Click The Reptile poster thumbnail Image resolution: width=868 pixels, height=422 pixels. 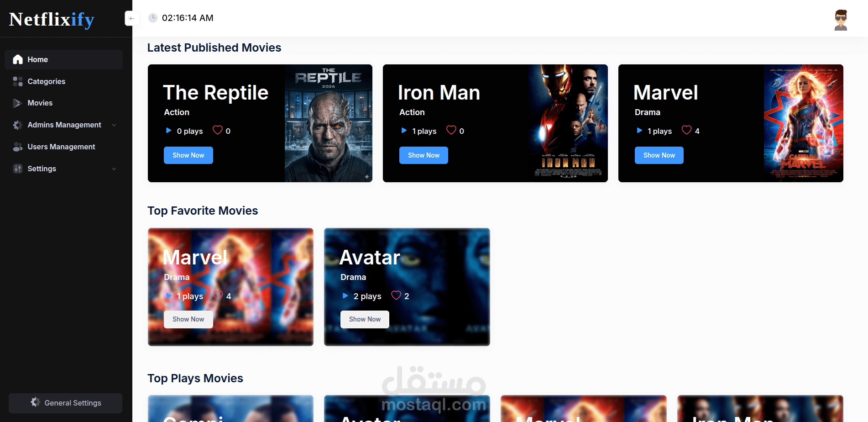[329, 123]
